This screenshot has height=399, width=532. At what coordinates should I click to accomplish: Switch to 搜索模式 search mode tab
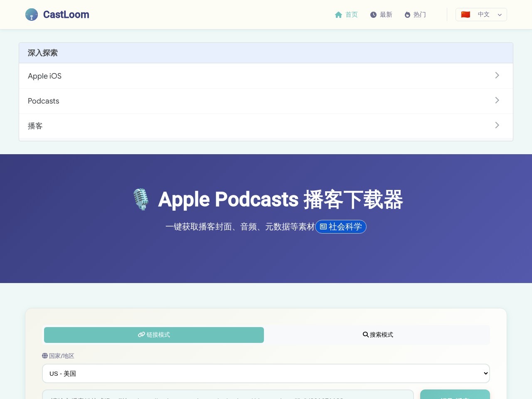pyautogui.click(x=378, y=335)
